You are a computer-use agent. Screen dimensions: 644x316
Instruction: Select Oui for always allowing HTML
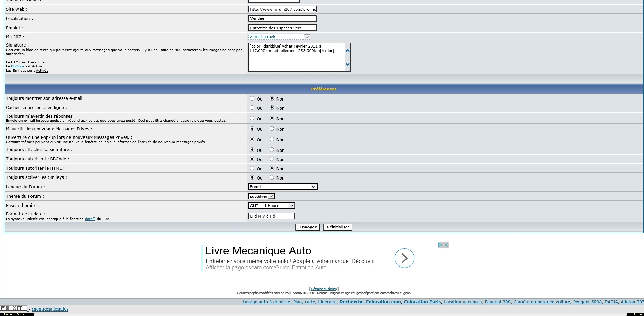[252, 168]
